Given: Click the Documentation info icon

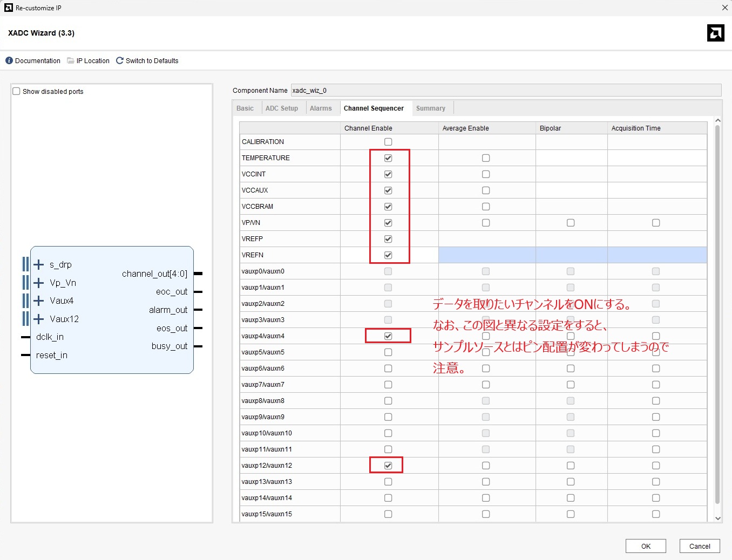Looking at the screenshot, I should pyautogui.click(x=9, y=61).
